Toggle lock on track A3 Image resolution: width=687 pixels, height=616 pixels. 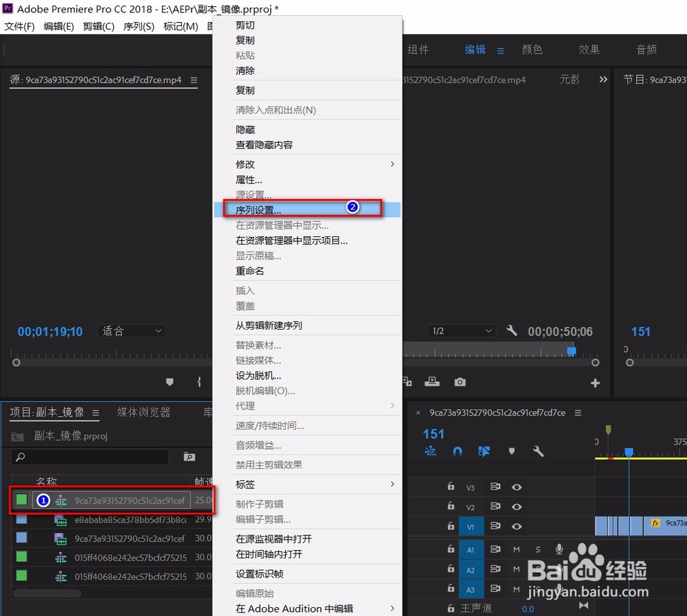[451, 589]
